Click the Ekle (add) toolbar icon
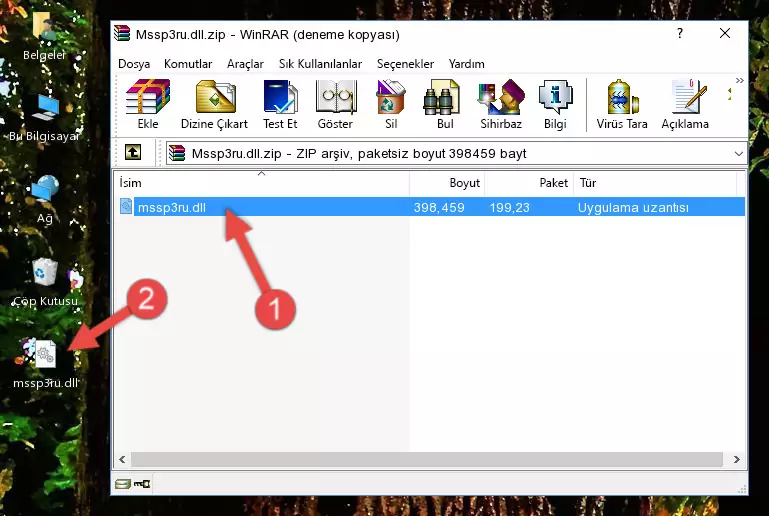This screenshot has width=769, height=516. [x=148, y=104]
